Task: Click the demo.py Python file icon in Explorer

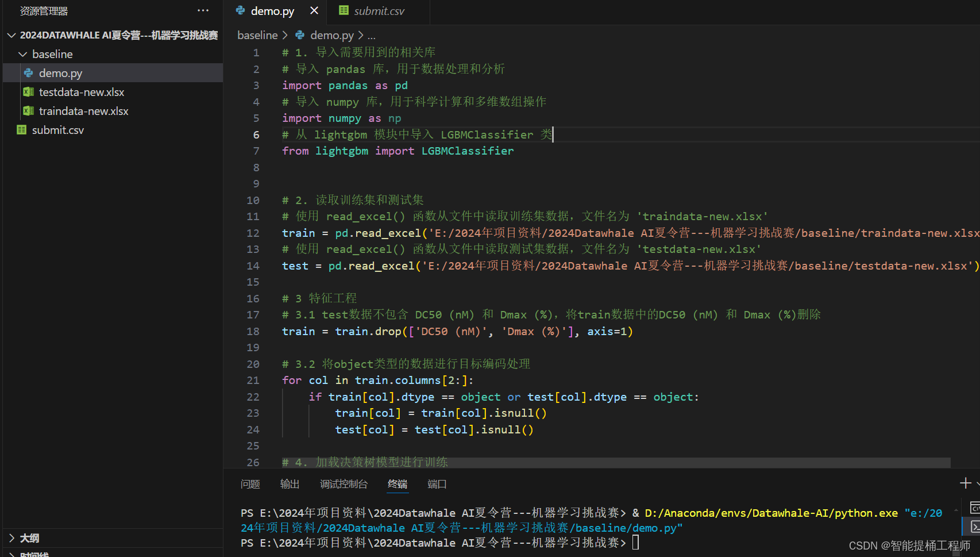Action: tap(28, 73)
